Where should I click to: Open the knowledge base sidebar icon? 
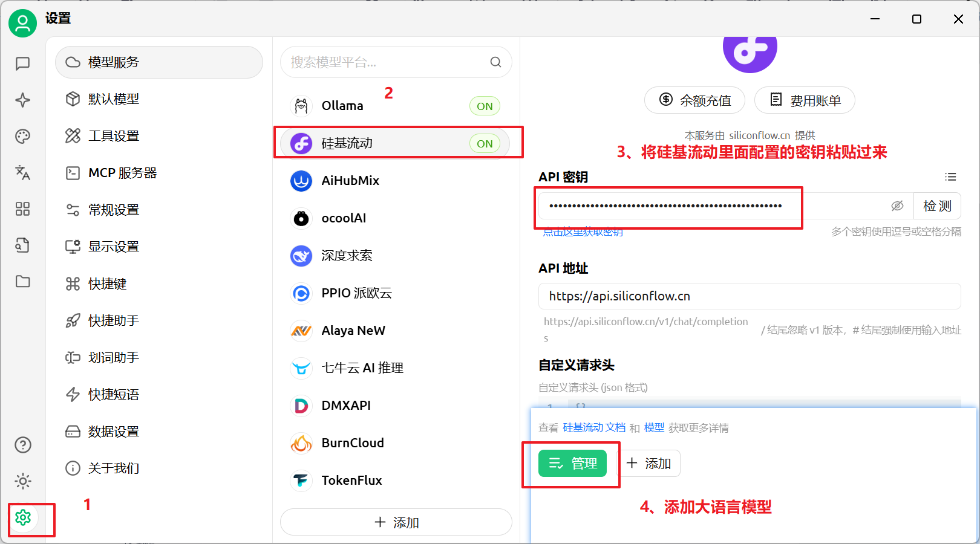pyautogui.click(x=22, y=245)
